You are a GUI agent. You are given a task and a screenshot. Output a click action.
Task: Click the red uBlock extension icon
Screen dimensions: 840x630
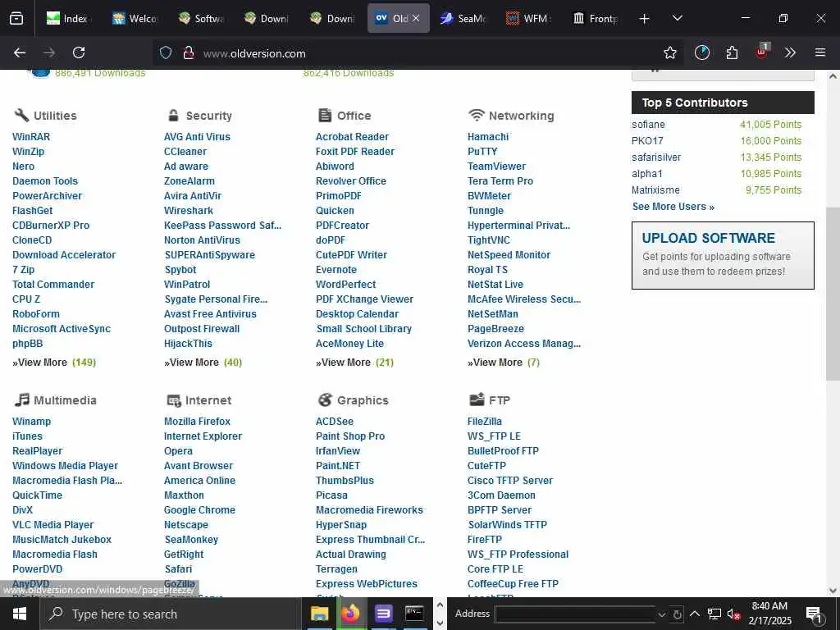pos(762,52)
